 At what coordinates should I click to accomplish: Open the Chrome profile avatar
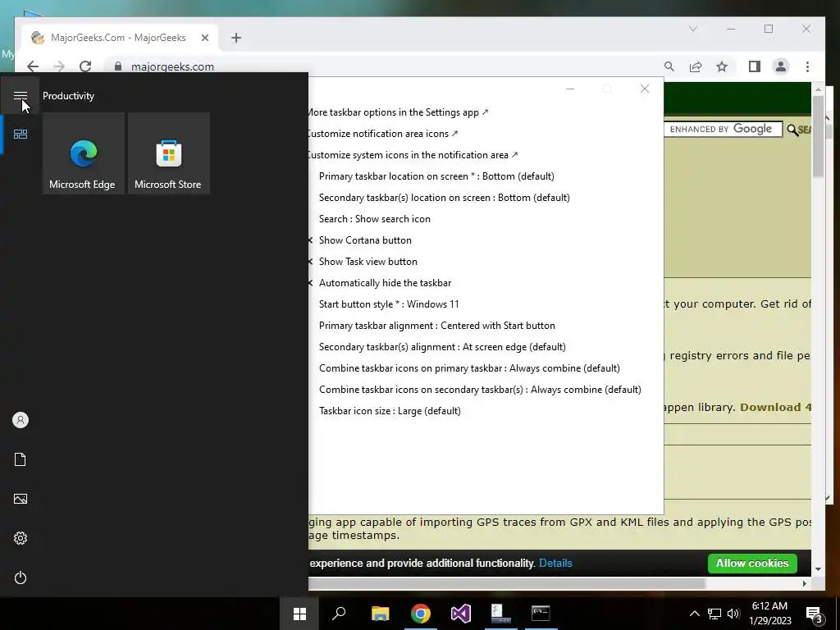coord(781,66)
